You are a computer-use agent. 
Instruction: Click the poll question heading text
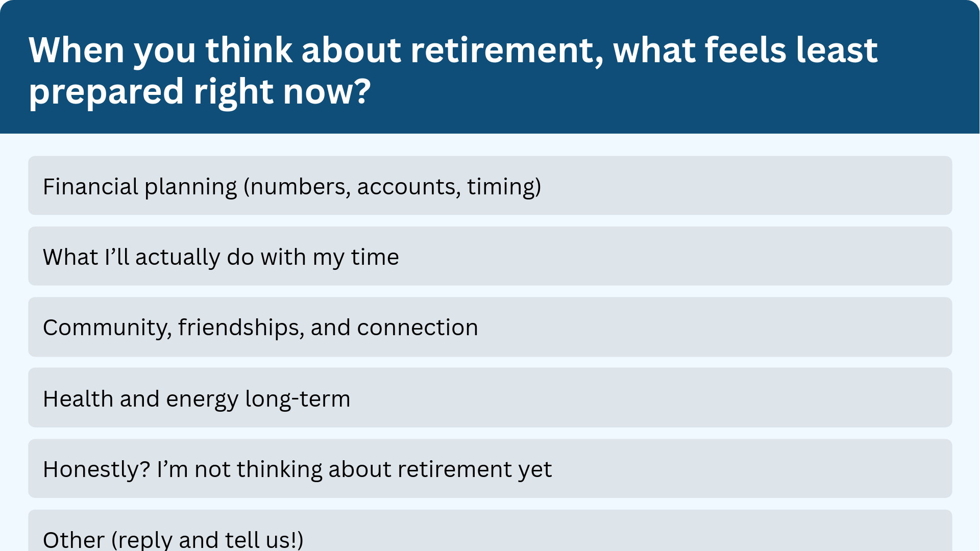tap(453, 70)
